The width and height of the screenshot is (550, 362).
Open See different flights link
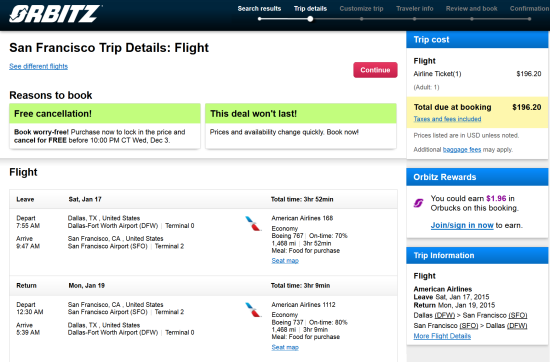coord(39,66)
